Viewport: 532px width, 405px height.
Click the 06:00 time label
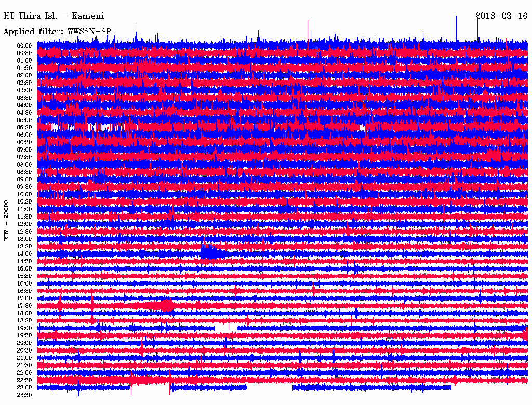click(x=24, y=134)
